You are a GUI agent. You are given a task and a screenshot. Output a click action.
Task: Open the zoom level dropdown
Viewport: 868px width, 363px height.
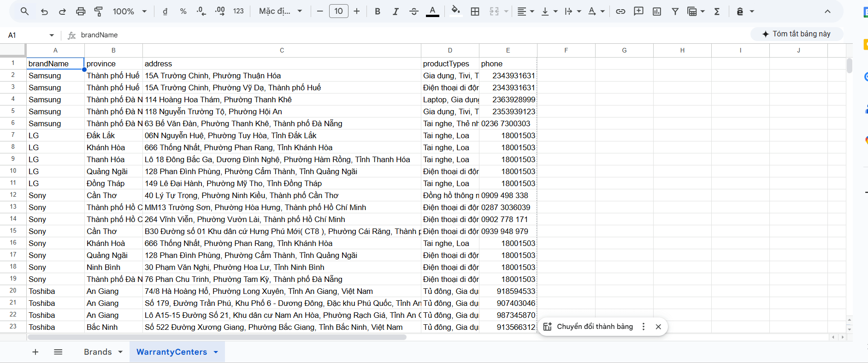(130, 12)
